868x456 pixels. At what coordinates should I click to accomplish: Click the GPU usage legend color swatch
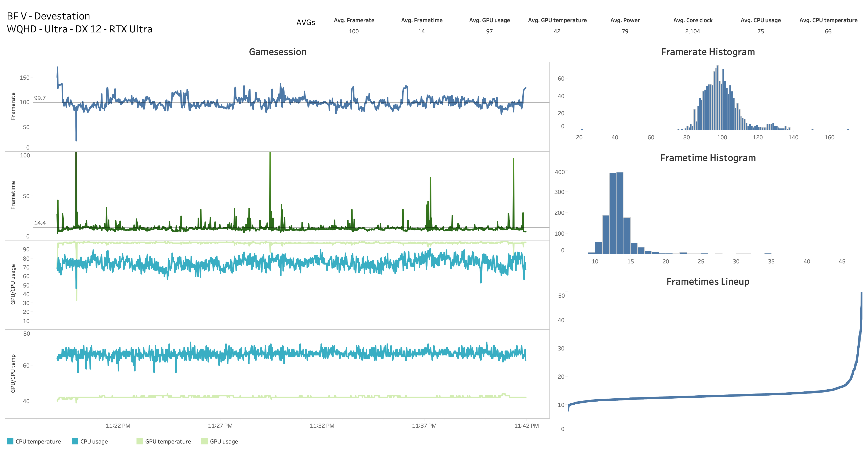(x=204, y=441)
